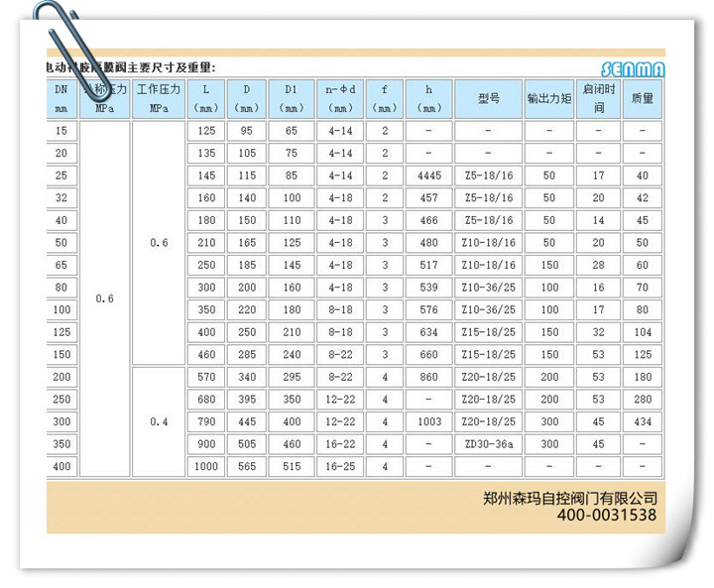Click the DN cell 65
The image size is (714, 588).
point(61,265)
